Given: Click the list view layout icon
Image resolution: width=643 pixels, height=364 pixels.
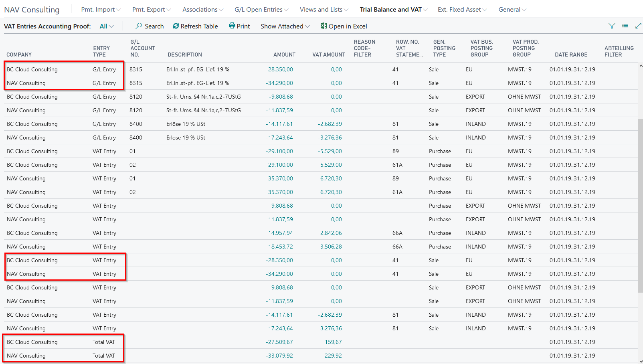Looking at the screenshot, I should (625, 26).
